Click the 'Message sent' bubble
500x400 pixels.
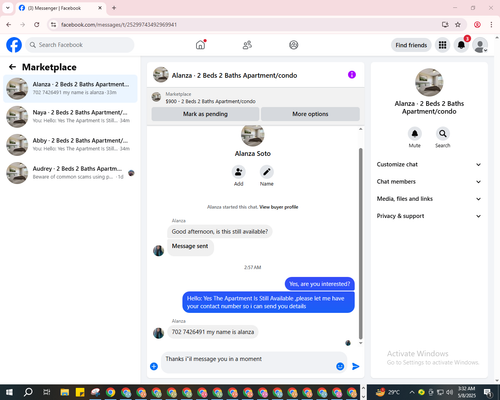[190, 247]
